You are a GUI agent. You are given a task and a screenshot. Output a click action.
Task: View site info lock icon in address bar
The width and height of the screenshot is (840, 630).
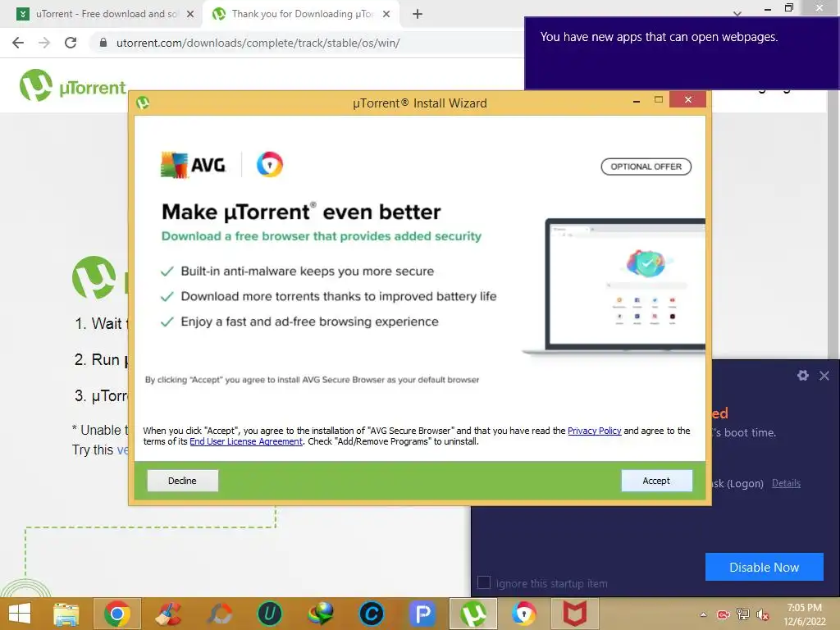pyautogui.click(x=103, y=43)
